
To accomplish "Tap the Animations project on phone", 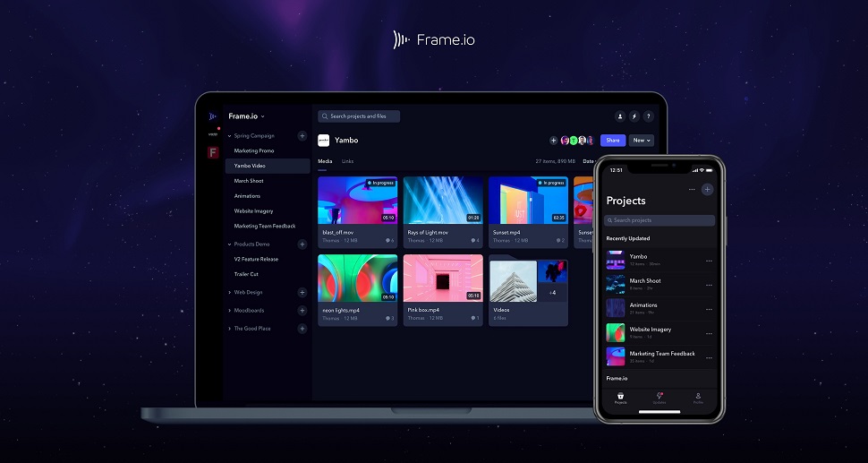I will click(x=660, y=308).
